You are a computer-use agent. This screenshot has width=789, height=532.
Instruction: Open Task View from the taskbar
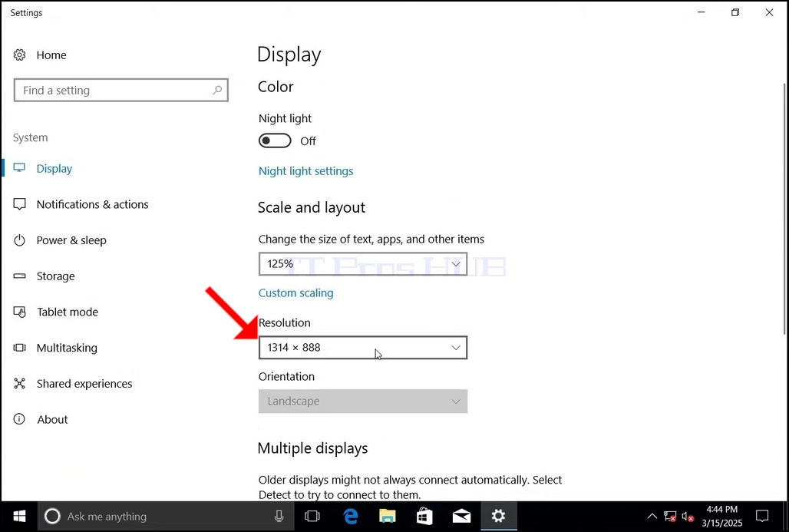[x=312, y=516]
